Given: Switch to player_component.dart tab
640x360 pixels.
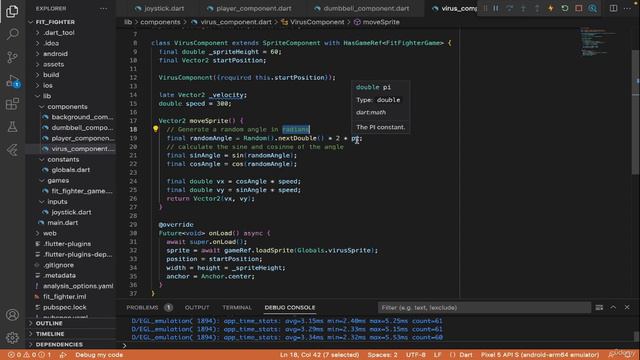Looking at the screenshot, I should pyautogui.click(x=249, y=8).
